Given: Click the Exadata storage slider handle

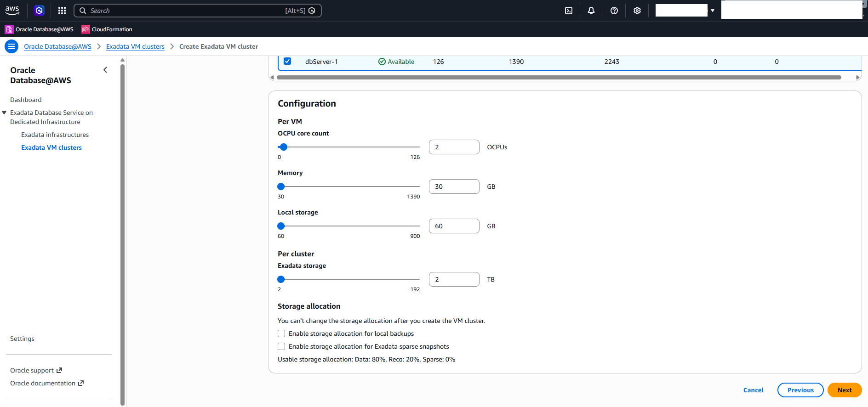Looking at the screenshot, I should click(x=281, y=279).
